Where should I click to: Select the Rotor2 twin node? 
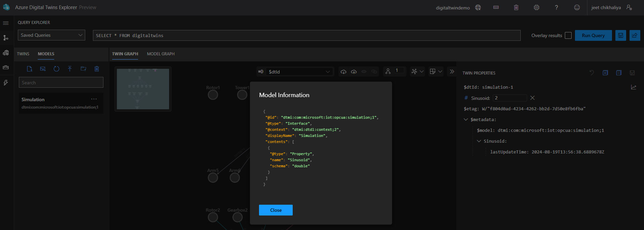[213, 218]
